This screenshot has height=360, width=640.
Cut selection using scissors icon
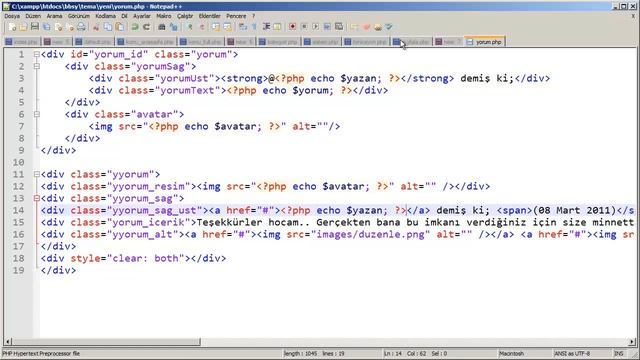tap(96, 27)
